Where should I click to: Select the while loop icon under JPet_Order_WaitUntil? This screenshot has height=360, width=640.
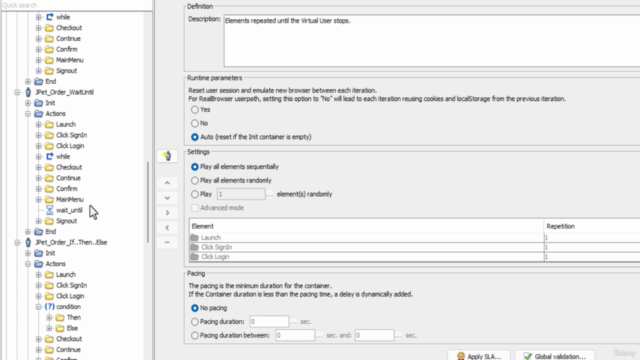(x=49, y=156)
